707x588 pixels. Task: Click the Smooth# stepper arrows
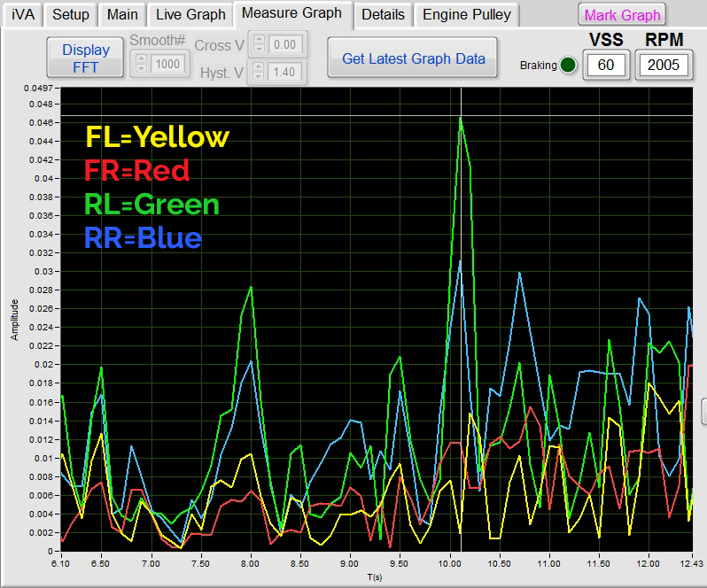click(x=140, y=64)
